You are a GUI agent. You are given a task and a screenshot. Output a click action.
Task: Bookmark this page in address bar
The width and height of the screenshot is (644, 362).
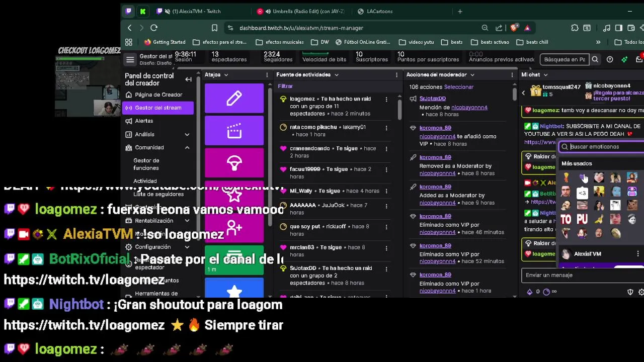tap(215, 28)
